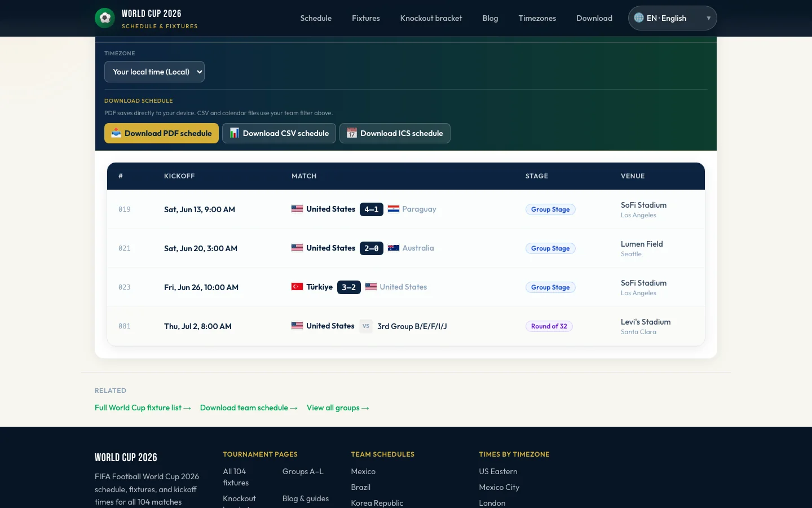
Task: Click the World Cup 2026 header title
Action: pyautogui.click(x=152, y=14)
